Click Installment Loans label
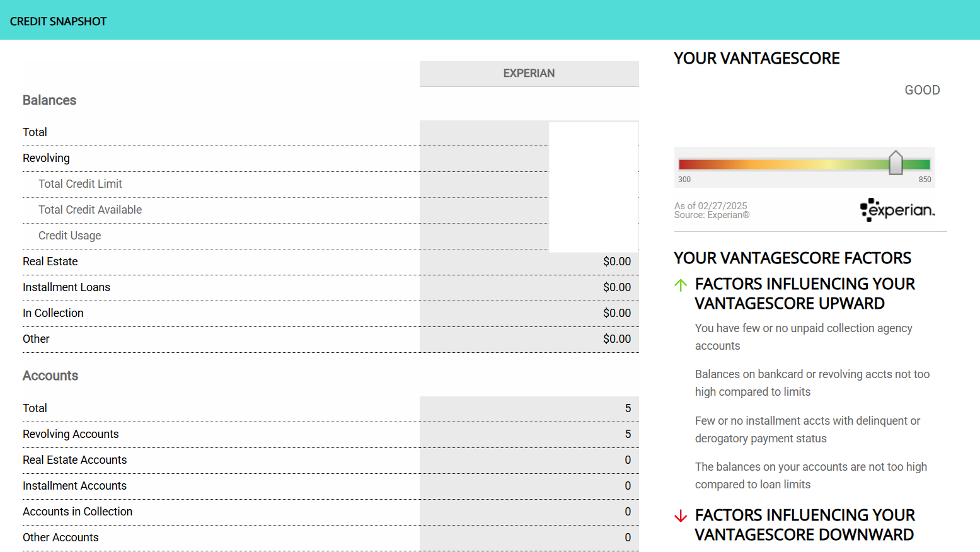Image resolution: width=980 pixels, height=552 pixels. tap(66, 287)
